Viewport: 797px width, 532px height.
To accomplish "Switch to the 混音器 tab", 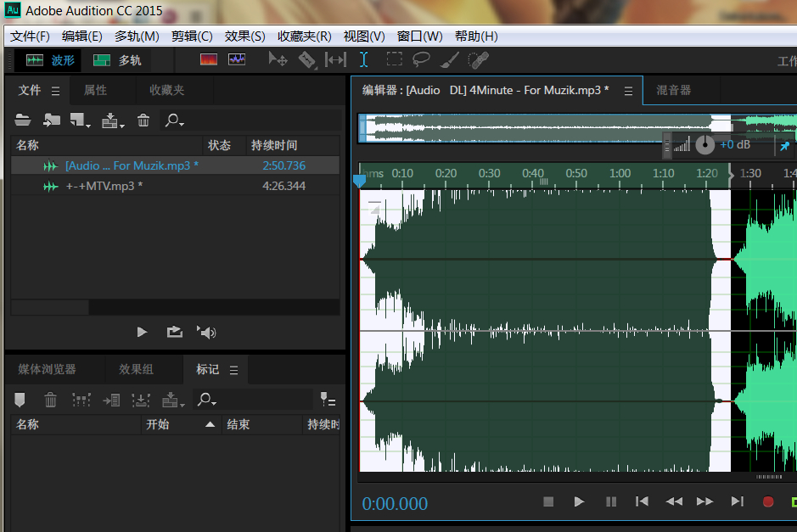I will 673,90.
